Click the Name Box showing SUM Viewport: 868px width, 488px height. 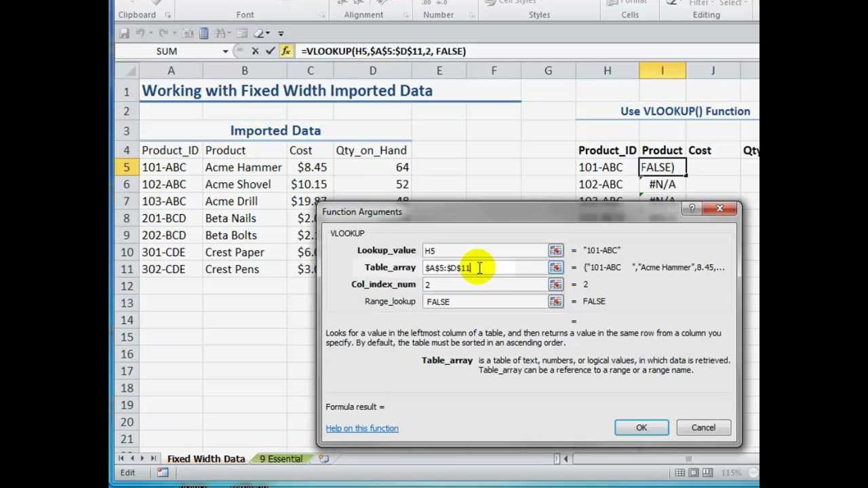[167, 52]
